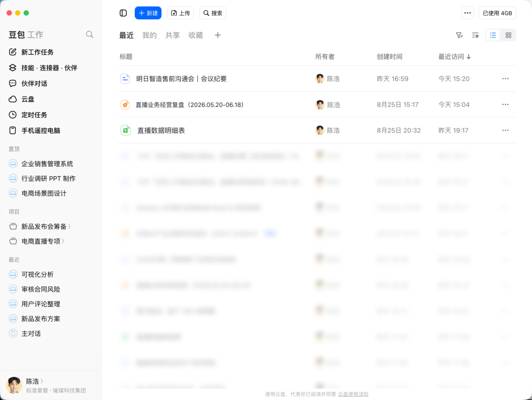Screen dimensions: 532x400
Task: Click the 已使用 4GB storage button
Action: point(498,13)
